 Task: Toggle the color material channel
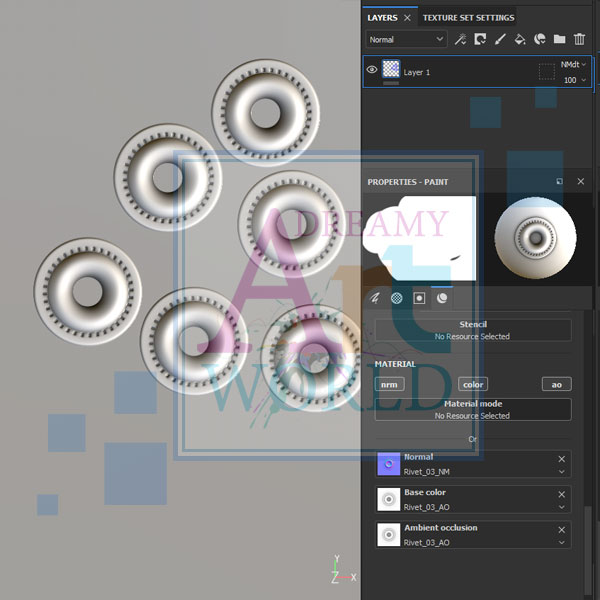coord(473,384)
